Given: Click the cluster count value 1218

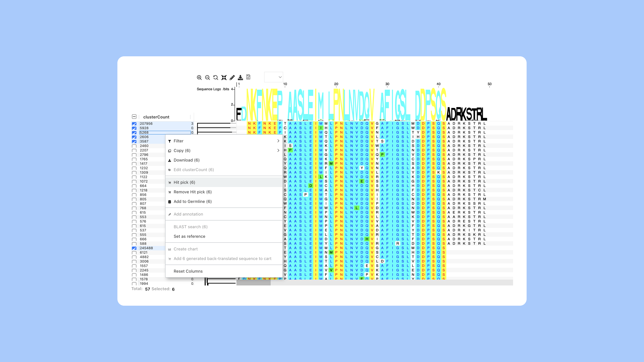Looking at the screenshot, I should (x=144, y=190).
